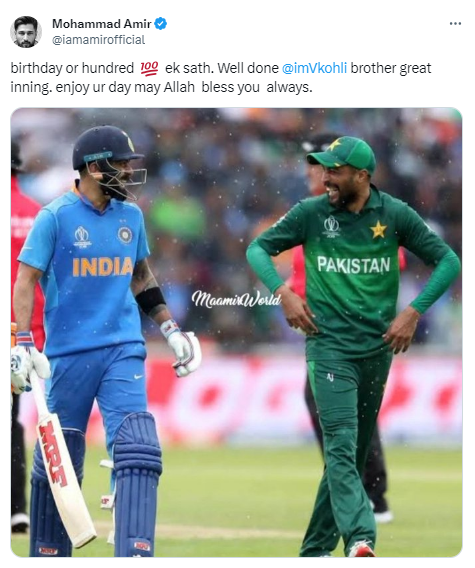
Task: Click the MaamirWorld watermark on photo
Action: pos(236,299)
